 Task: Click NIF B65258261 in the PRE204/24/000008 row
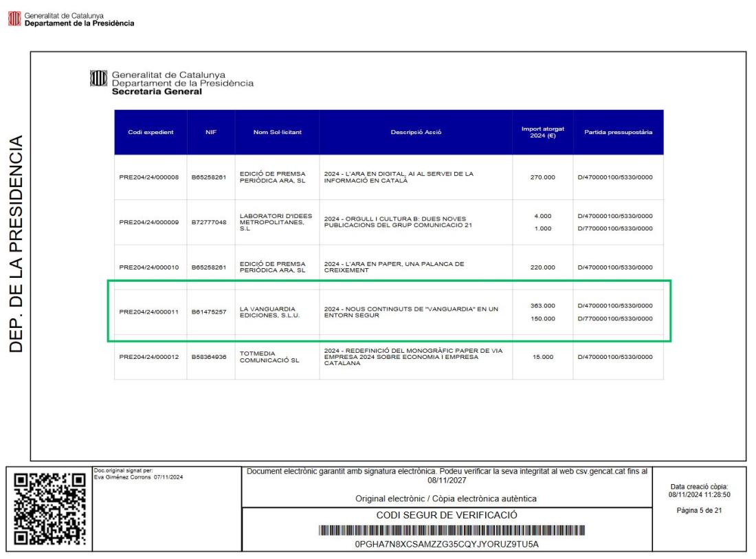[209, 177]
